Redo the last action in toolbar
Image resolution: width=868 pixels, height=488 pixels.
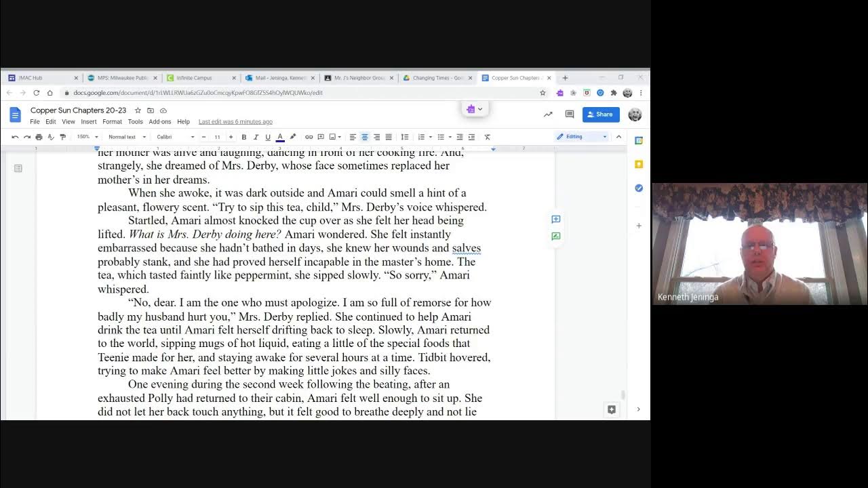pyautogui.click(x=26, y=137)
